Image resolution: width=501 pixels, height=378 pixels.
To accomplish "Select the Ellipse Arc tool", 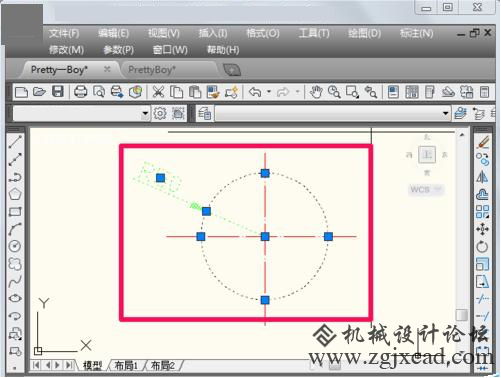I will pyautogui.click(x=15, y=316).
